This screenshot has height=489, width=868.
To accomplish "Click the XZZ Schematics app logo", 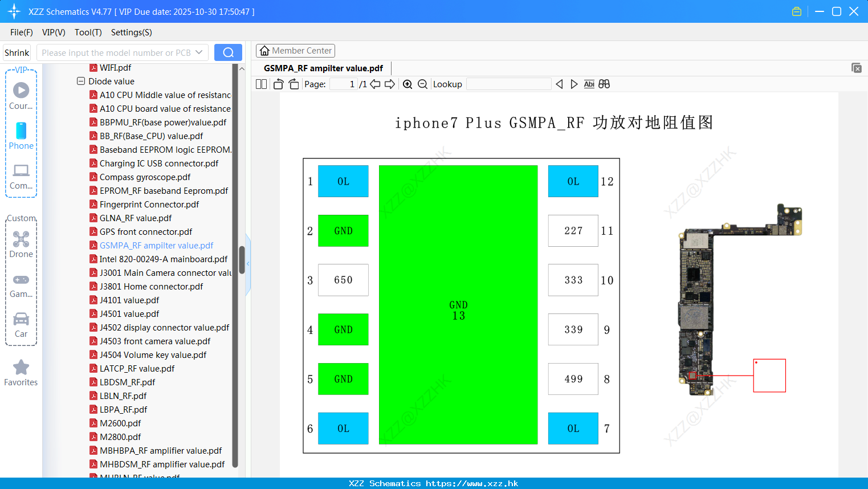I will coord(14,11).
